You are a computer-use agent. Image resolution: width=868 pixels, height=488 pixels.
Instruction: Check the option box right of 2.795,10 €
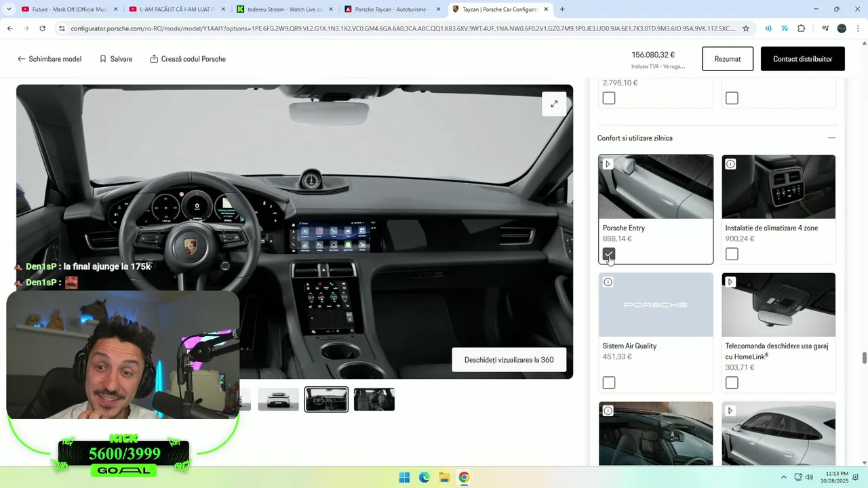[732, 98]
